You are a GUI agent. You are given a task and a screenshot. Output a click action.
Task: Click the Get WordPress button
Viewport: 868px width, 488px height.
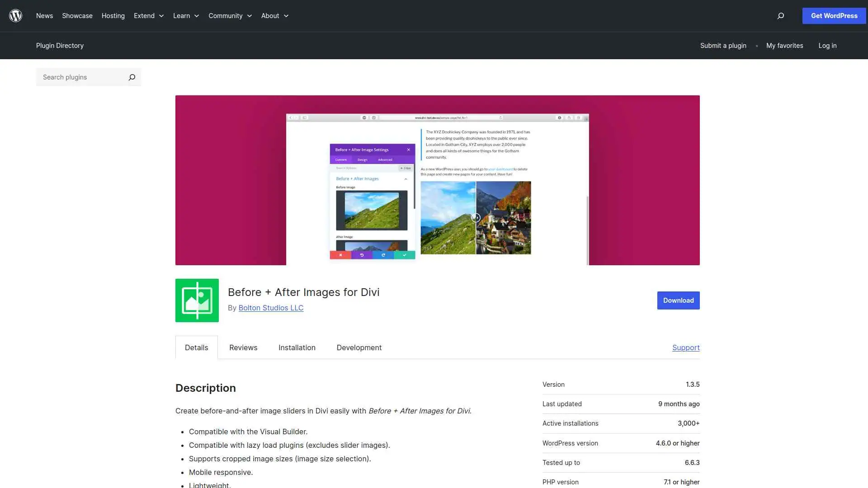834,16
